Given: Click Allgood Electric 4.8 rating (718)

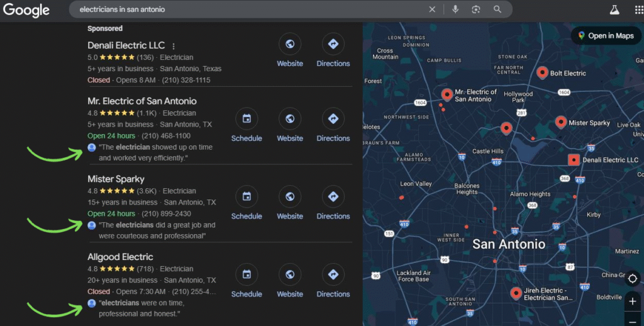Looking at the screenshot, I should coord(120,269).
